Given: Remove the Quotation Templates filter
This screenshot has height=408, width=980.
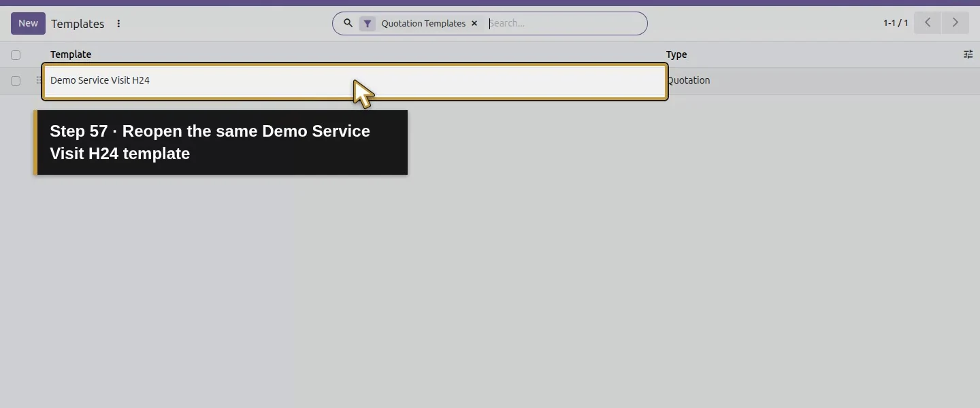Looking at the screenshot, I should pos(474,23).
